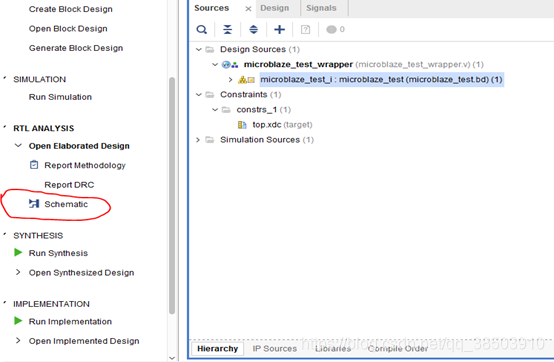Click Run Simulation
Screen dimensions: 554x362
coord(60,97)
